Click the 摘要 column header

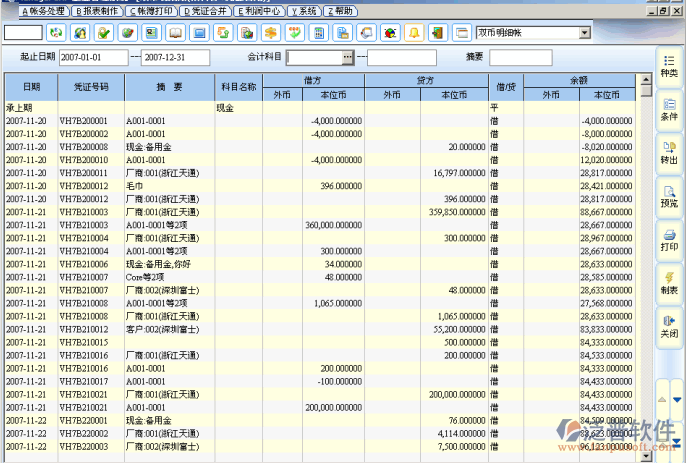tap(169, 87)
